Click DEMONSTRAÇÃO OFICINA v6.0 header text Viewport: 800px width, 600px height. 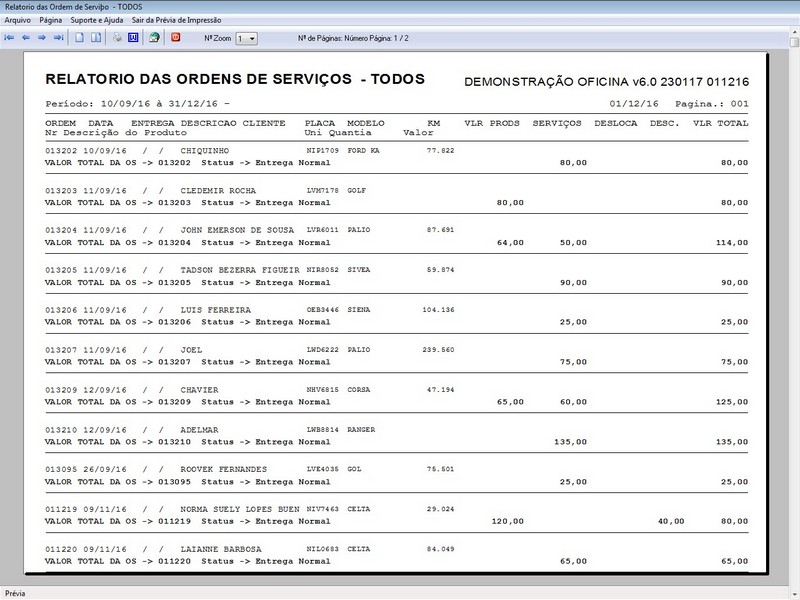tap(607, 82)
